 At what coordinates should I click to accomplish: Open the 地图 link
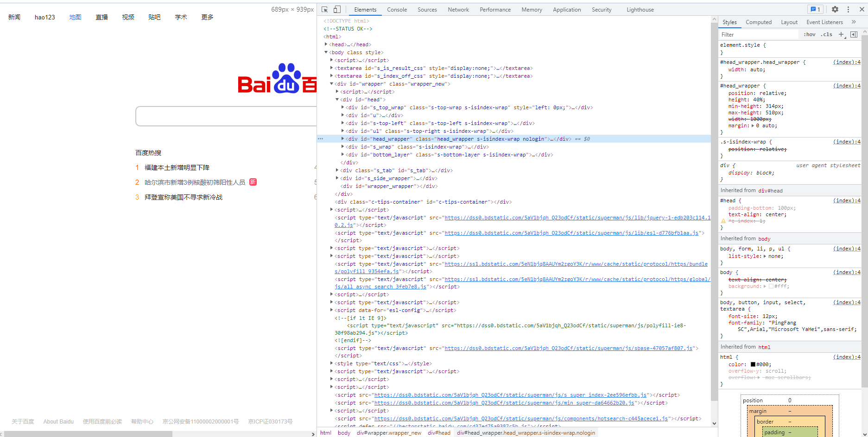click(76, 17)
